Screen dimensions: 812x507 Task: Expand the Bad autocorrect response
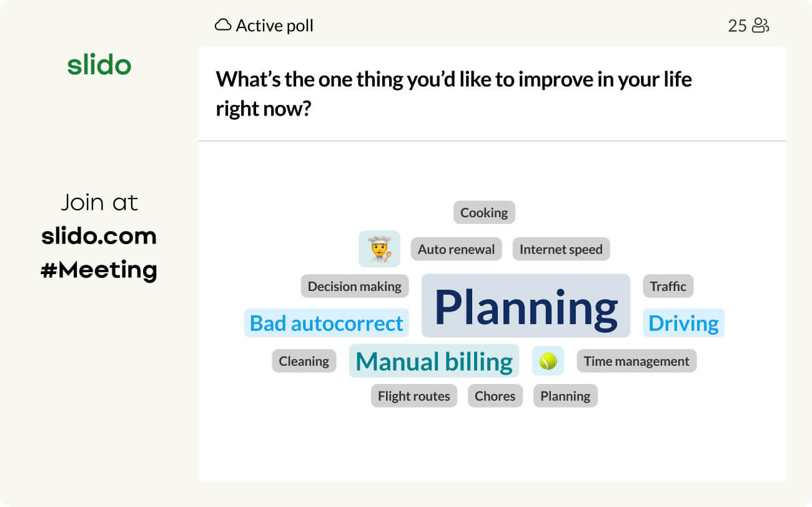pyautogui.click(x=325, y=323)
